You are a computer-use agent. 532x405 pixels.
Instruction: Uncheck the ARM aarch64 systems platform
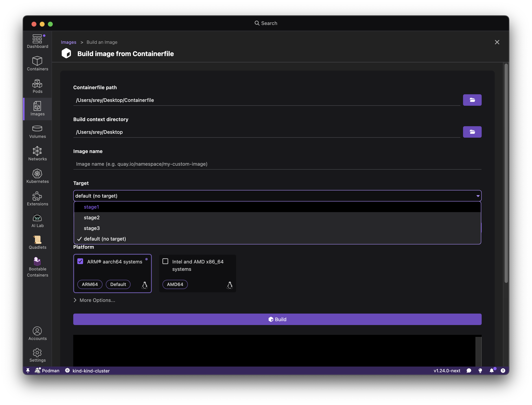pyautogui.click(x=80, y=261)
